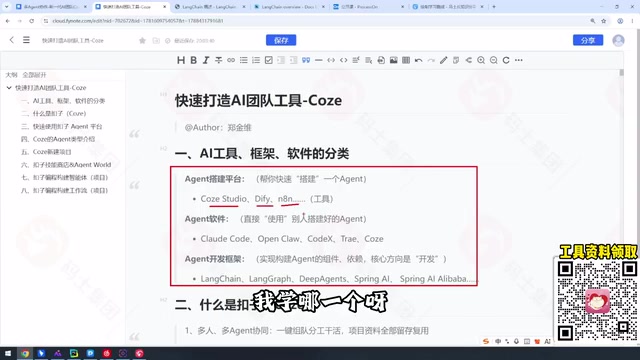
Task: Open the browser tab search dropdown
Action: 6,7
